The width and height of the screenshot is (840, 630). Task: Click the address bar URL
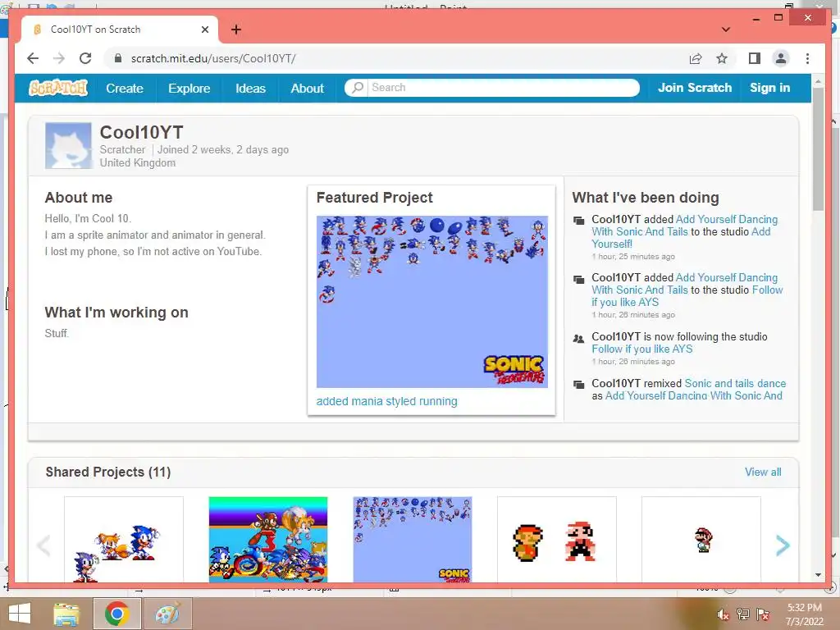coord(213,58)
